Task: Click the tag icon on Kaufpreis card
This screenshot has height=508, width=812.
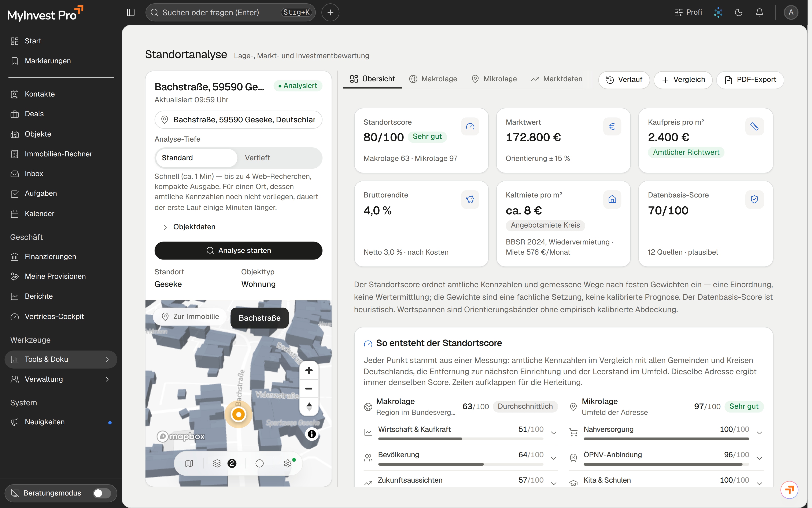Action: click(x=754, y=126)
